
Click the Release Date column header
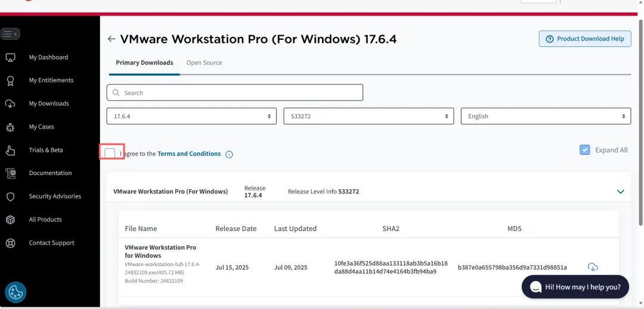coord(236,229)
